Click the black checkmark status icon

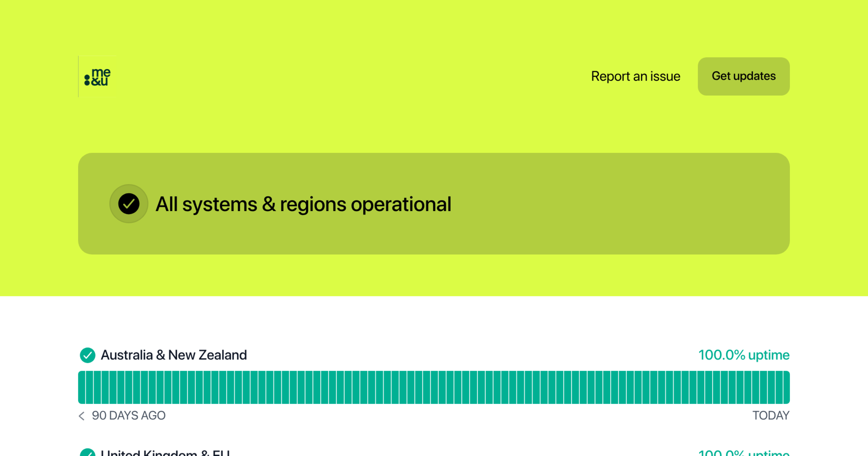coord(129,204)
